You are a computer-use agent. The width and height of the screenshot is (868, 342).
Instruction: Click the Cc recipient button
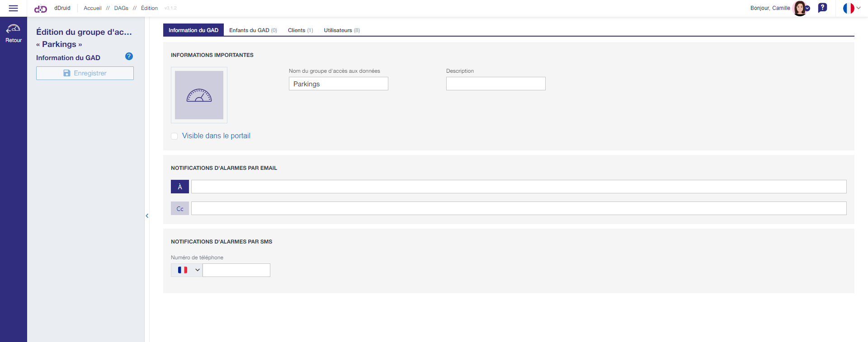point(180,208)
